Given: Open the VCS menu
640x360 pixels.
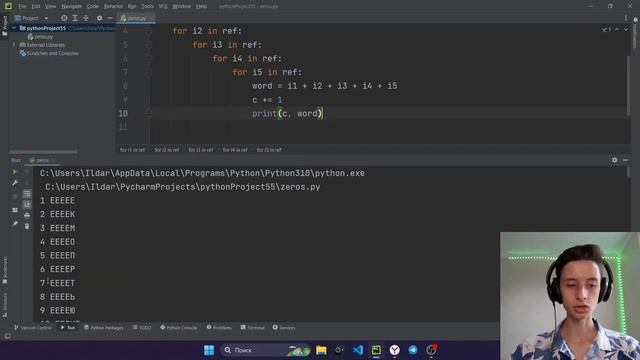Looking at the screenshot, I should pyautogui.click(x=163, y=6).
